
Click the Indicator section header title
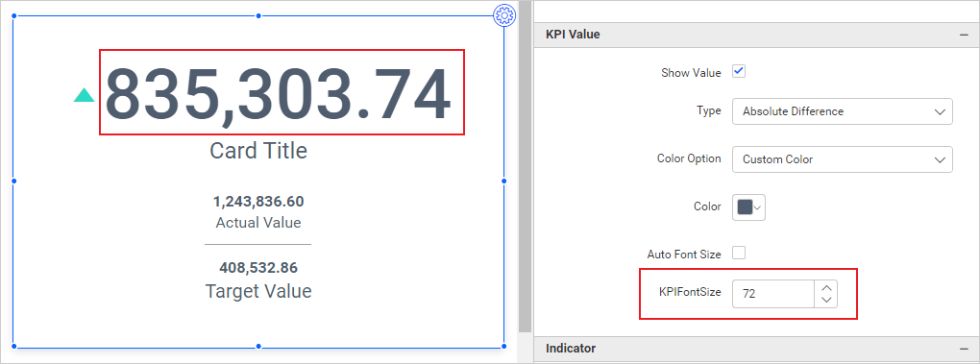tap(571, 349)
